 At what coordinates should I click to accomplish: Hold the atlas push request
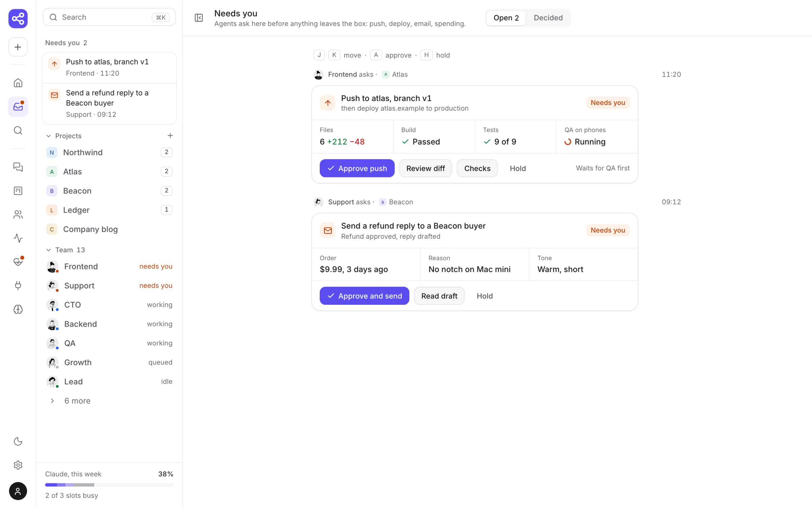(518, 168)
